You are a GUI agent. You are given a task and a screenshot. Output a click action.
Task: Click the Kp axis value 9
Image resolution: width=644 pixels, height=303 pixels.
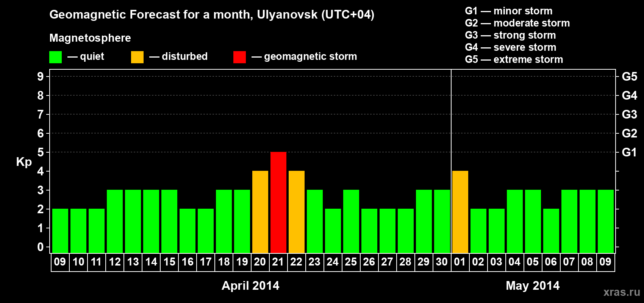point(41,77)
